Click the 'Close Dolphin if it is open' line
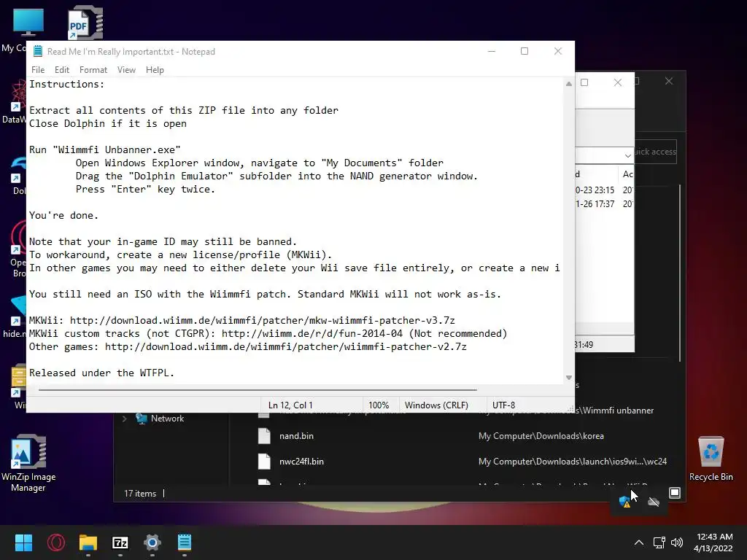 pyautogui.click(x=108, y=123)
